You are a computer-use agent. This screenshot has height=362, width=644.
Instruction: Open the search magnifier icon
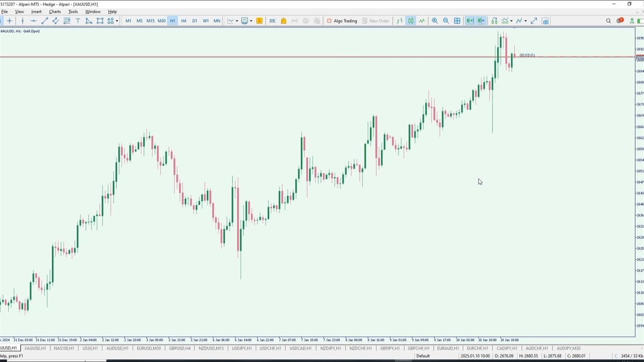tap(608, 21)
